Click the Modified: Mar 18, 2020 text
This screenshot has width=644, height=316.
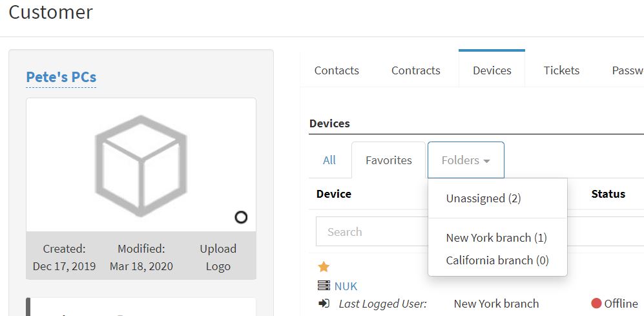[141, 257]
